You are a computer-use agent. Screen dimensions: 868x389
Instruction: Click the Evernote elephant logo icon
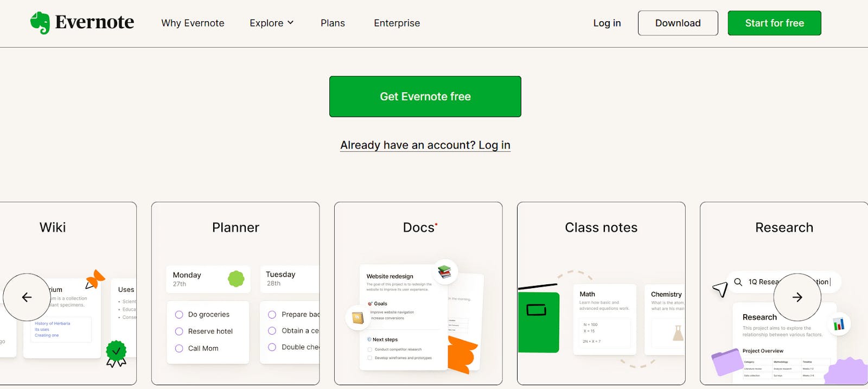click(x=40, y=23)
